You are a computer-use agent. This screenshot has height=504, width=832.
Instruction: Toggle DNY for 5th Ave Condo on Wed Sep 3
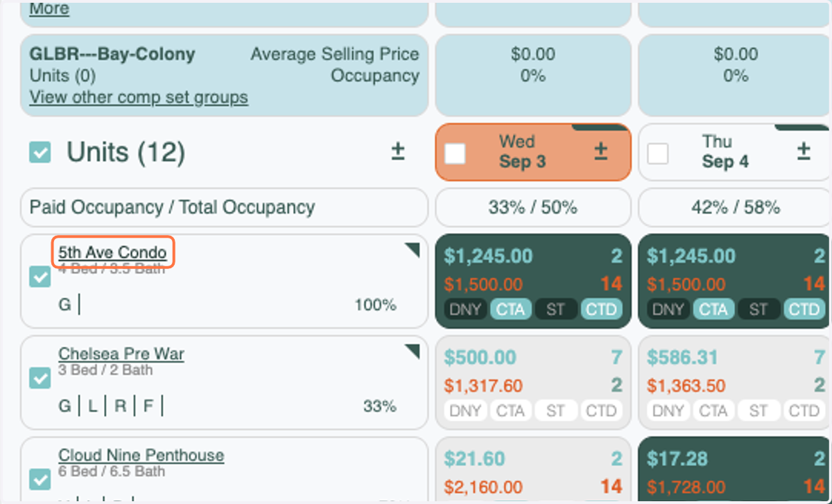(465, 309)
